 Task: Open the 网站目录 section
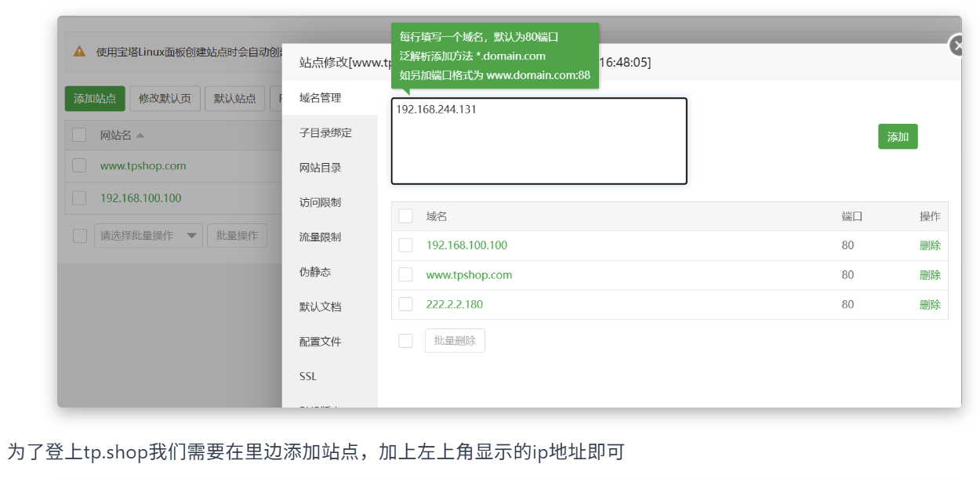(x=320, y=168)
